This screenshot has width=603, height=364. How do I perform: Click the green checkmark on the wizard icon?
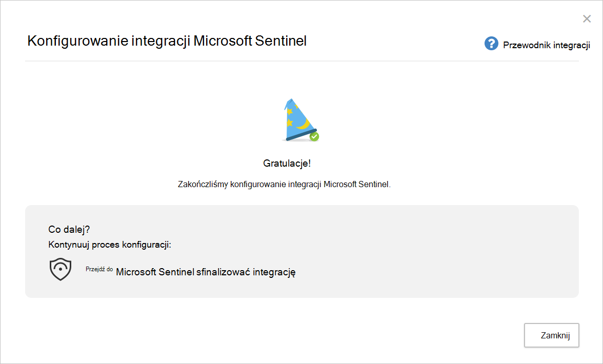314,136
